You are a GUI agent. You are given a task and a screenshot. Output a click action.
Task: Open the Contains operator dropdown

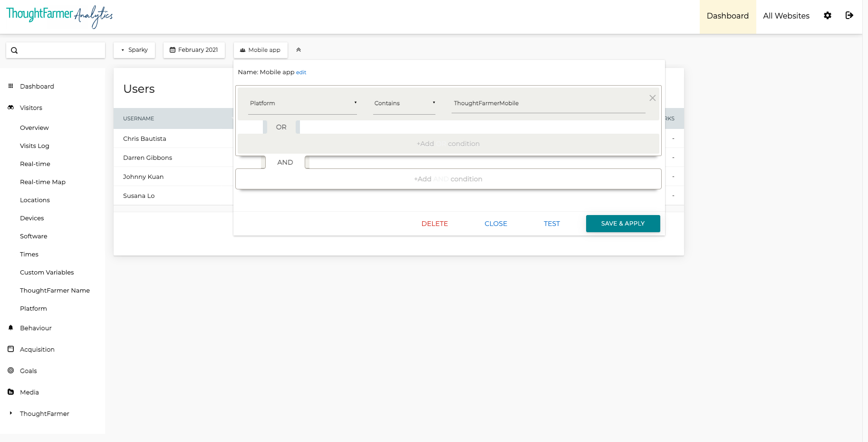pos(404,103)
